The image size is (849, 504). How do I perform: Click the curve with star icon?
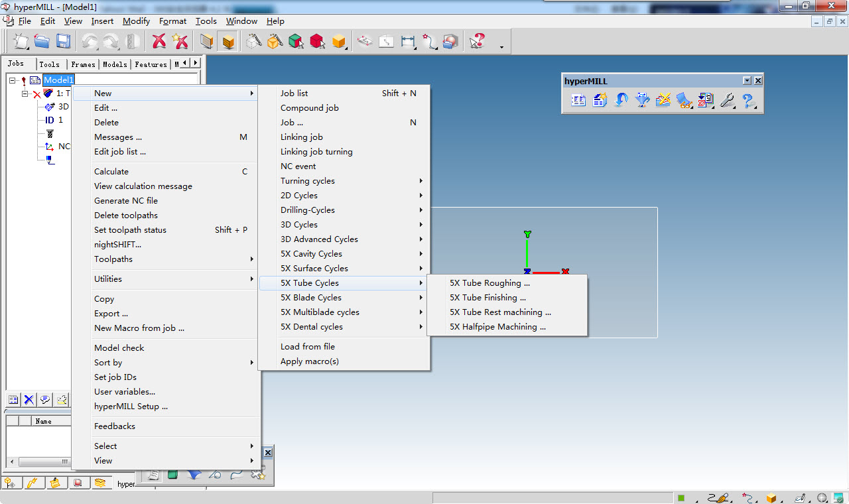coord(429,42)
